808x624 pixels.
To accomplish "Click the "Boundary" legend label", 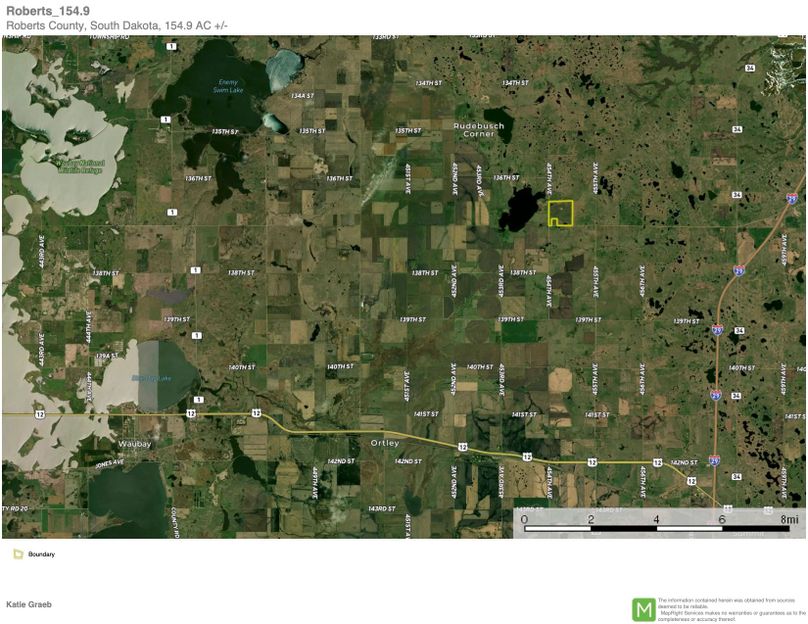I will click(x=41, y=554).
